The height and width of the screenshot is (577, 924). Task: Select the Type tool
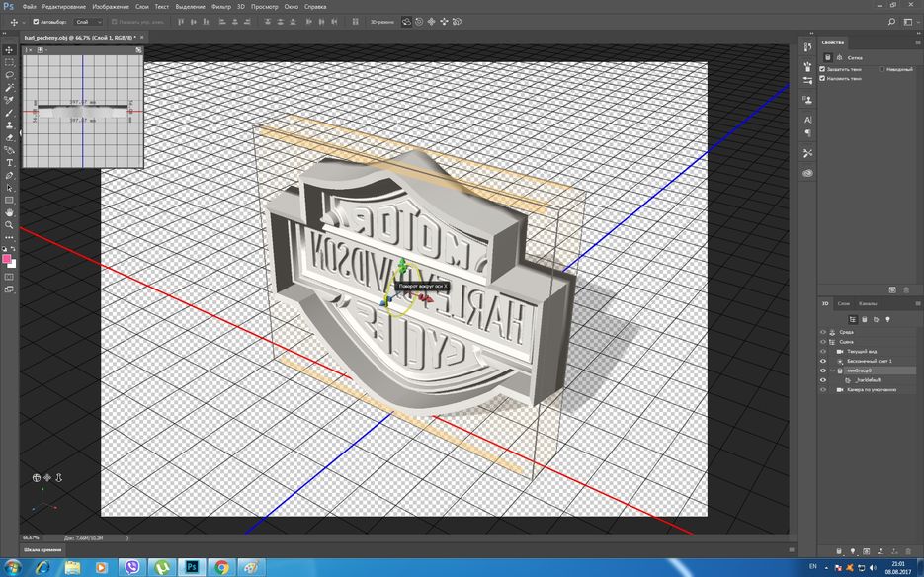[x=9, y=163]
